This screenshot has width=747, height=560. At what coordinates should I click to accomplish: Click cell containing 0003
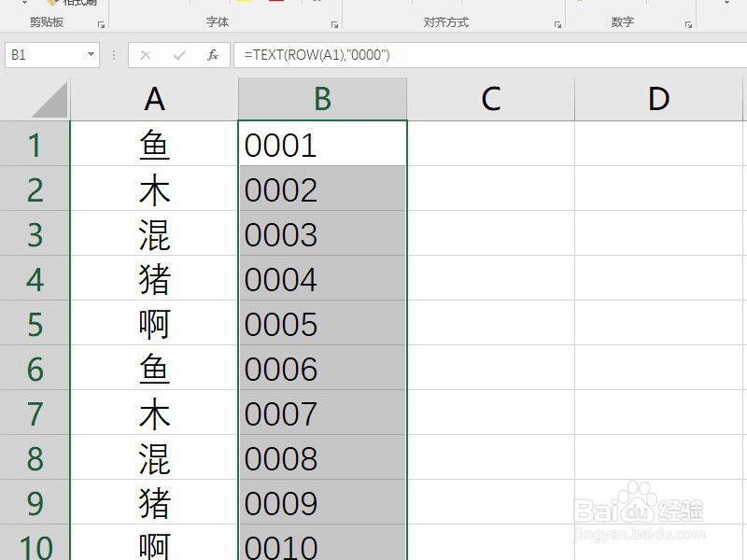tap(322, 233)
